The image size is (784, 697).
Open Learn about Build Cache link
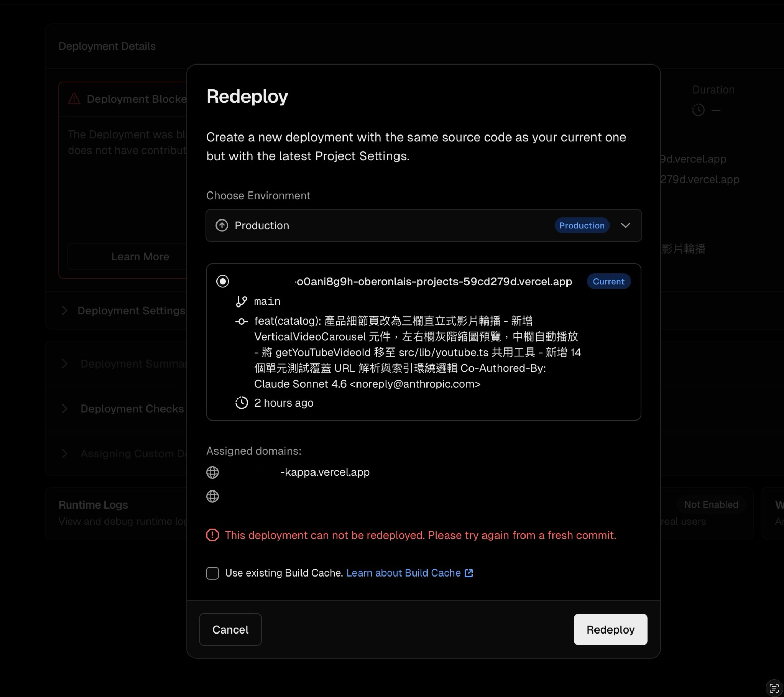click(403, 573)
